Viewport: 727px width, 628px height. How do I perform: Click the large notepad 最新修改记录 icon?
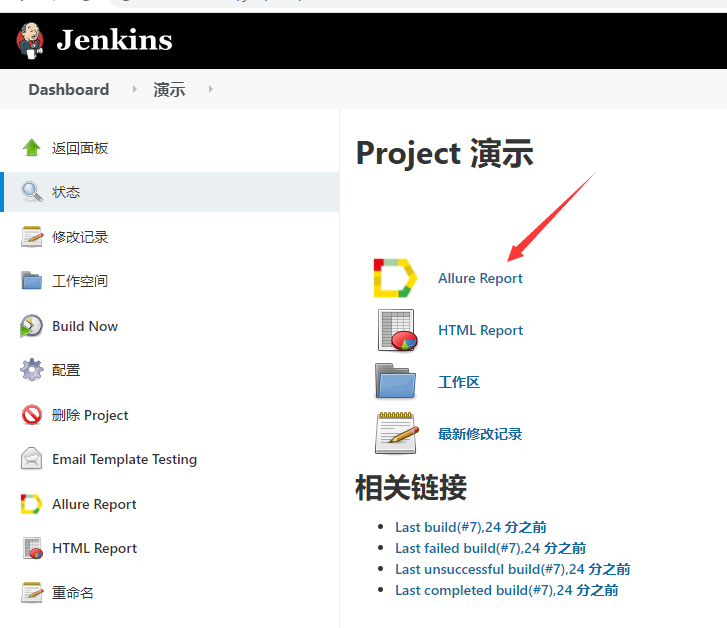[396, 433]
